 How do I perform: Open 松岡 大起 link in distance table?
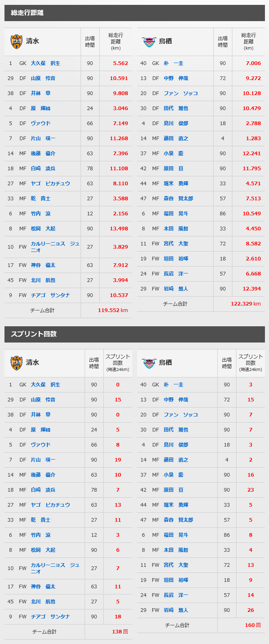(x=43, y=229)
